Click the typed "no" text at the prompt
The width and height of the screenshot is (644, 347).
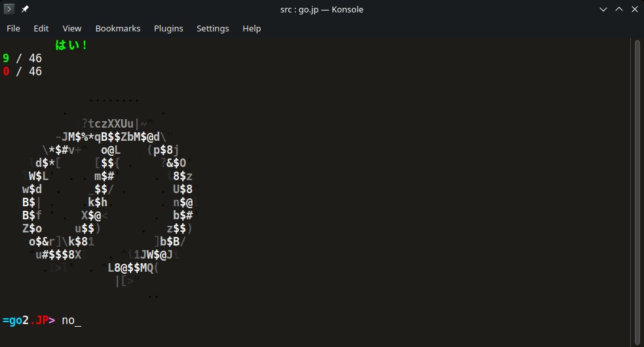click(68, 321)
